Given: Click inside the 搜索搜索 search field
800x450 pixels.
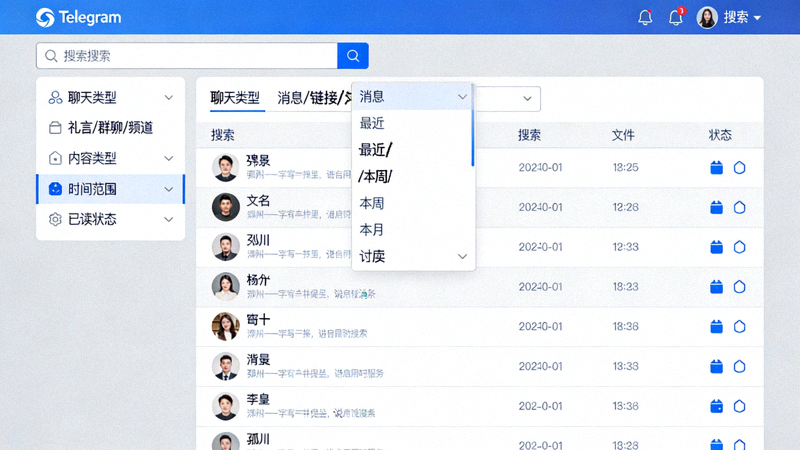Looking at the screenshot, I should [187, 56].
